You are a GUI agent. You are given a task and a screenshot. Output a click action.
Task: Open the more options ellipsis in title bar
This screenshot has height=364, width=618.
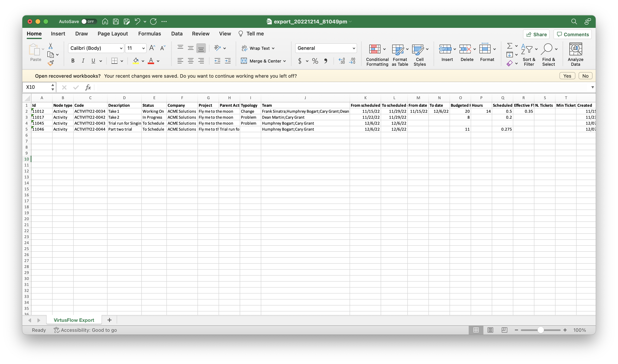pyautogui.click(x=164, y=22)
